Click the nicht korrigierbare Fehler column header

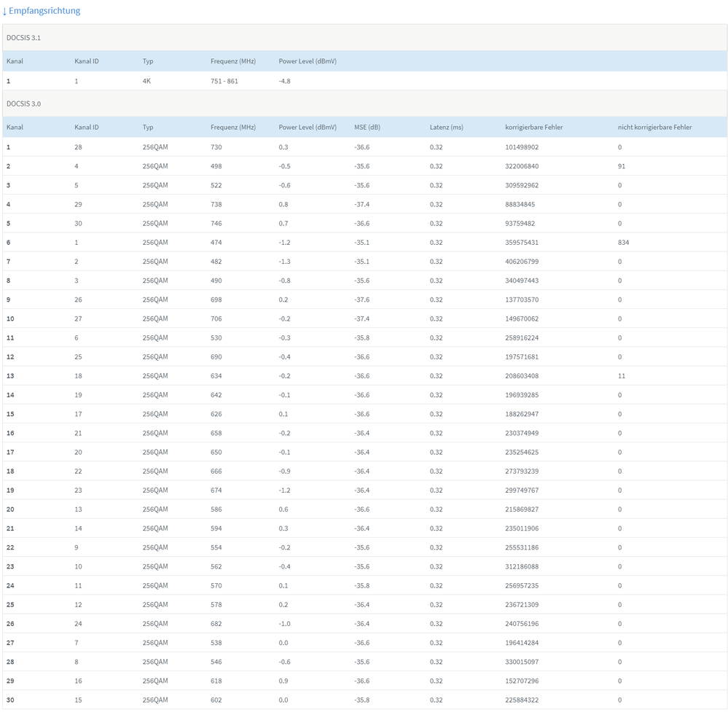click(x=654, y=127)
